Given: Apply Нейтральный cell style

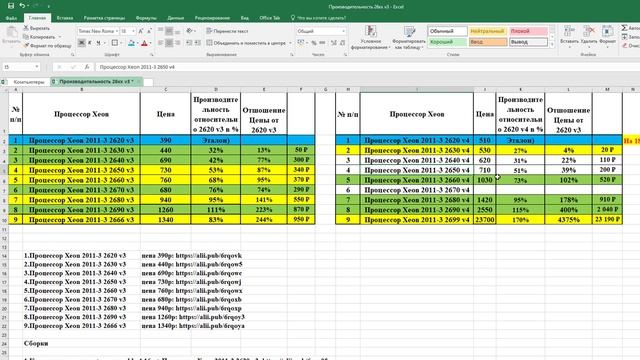Looking at the screenshot, I should coord(488,31).
